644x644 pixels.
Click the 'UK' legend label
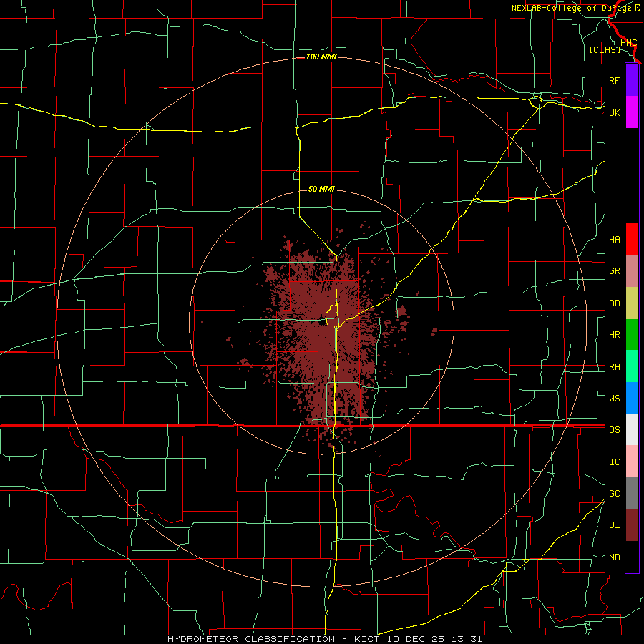click(615, 112)
